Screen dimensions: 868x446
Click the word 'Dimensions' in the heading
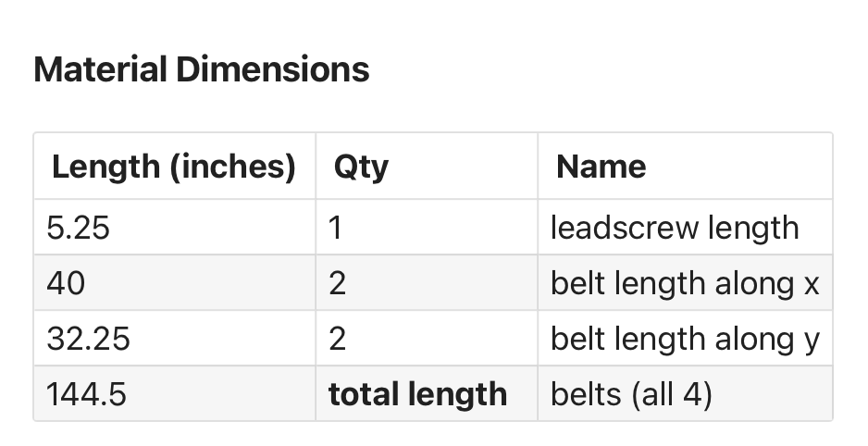click(x=270, y=70)
